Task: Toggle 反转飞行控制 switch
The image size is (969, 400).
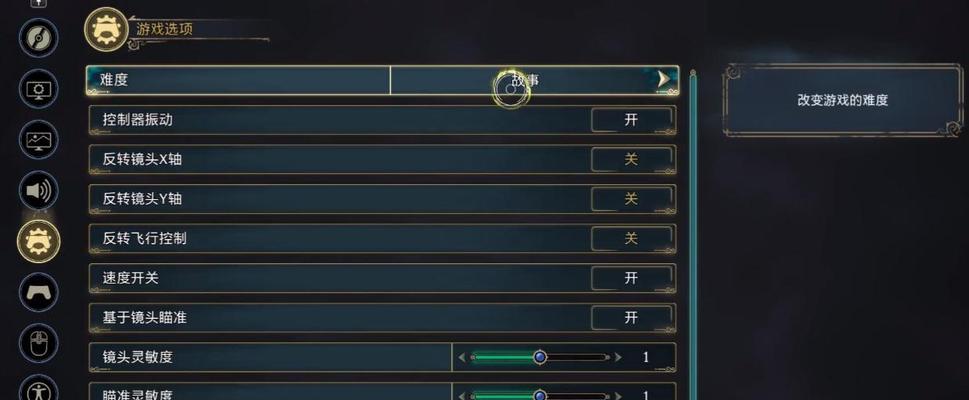Action: 631,239
